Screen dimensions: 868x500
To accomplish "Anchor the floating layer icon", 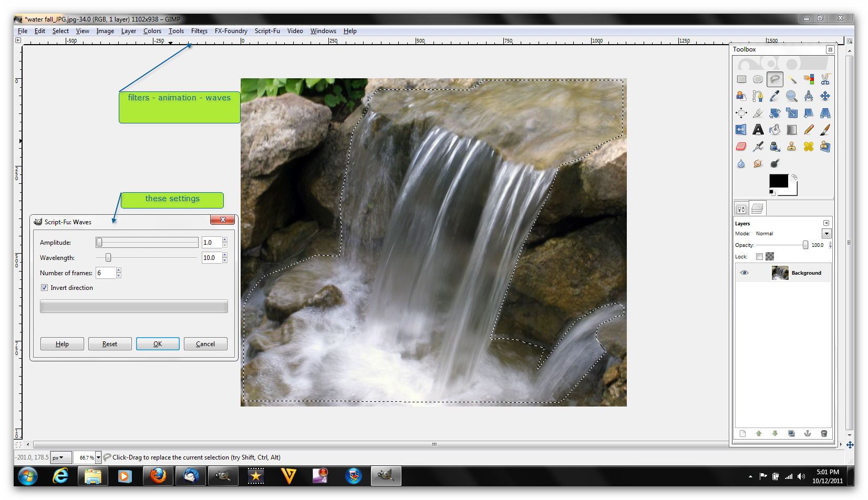I will (808, 433).
